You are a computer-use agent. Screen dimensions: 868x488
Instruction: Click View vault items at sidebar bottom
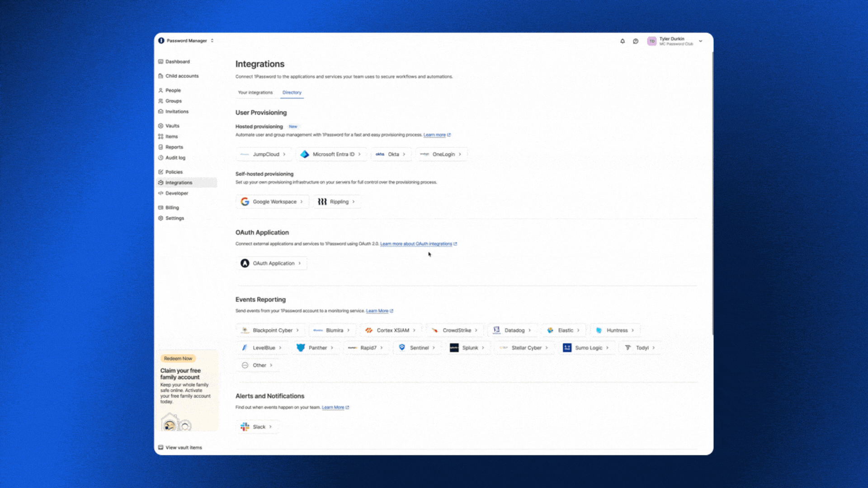(180, 447)
